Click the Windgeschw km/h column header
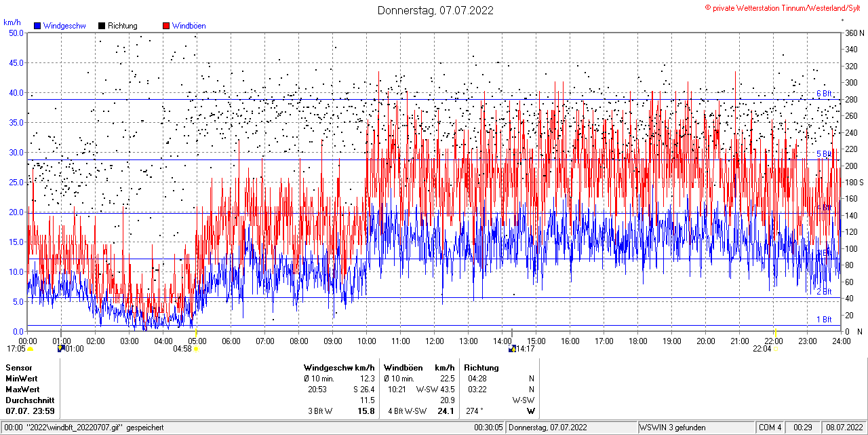 tap(339, 368)
